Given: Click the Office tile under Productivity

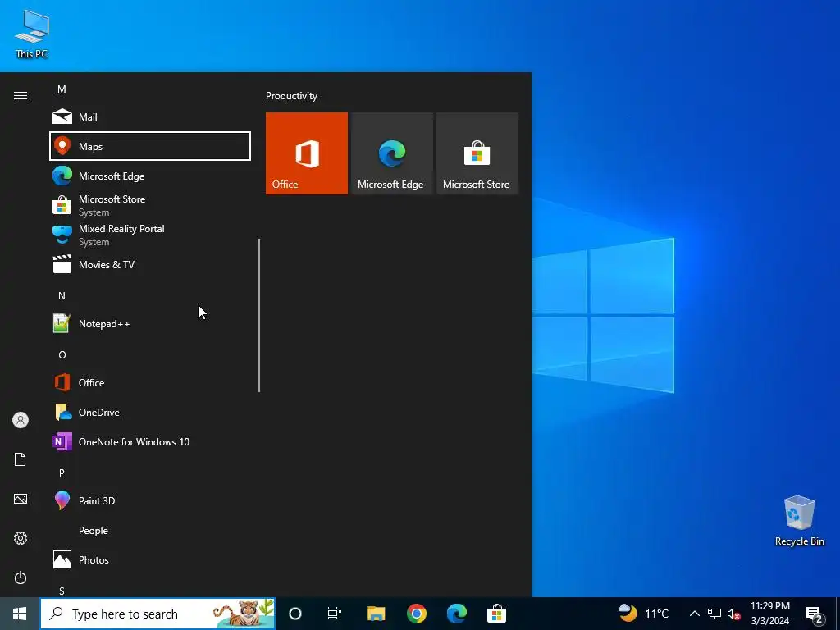Looking at the screenshot, I should tap(307, 153).
